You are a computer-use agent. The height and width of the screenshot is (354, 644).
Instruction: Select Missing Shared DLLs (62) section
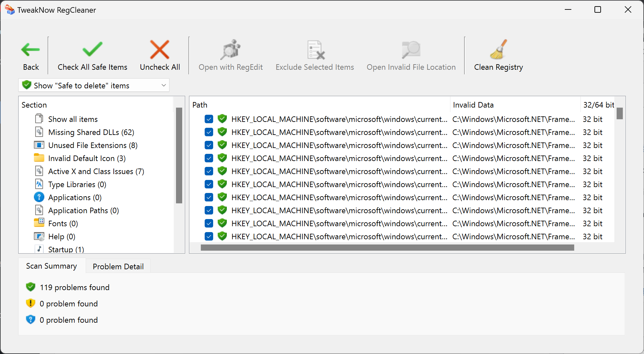click(91, 132)
